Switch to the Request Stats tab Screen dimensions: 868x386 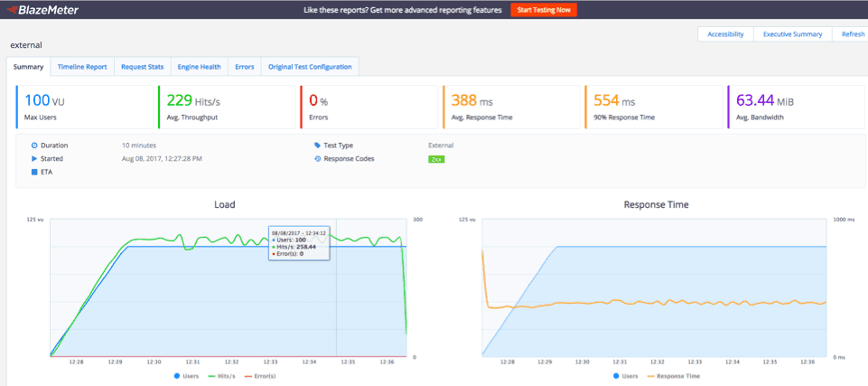[x=143, y=67]
